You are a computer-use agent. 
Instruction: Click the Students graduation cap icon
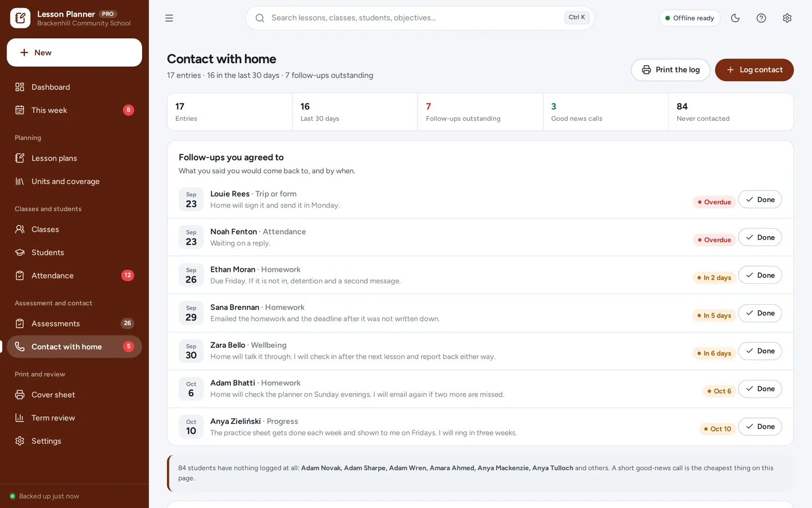tap(20, 253)
